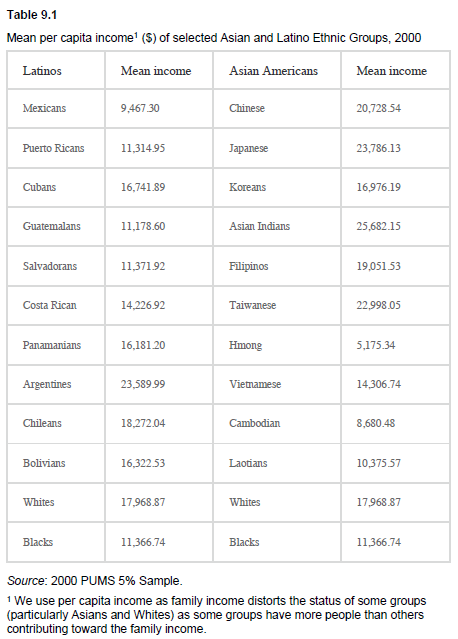
Task: Click the first Mean income column header
Action: [x=156, y=71]
